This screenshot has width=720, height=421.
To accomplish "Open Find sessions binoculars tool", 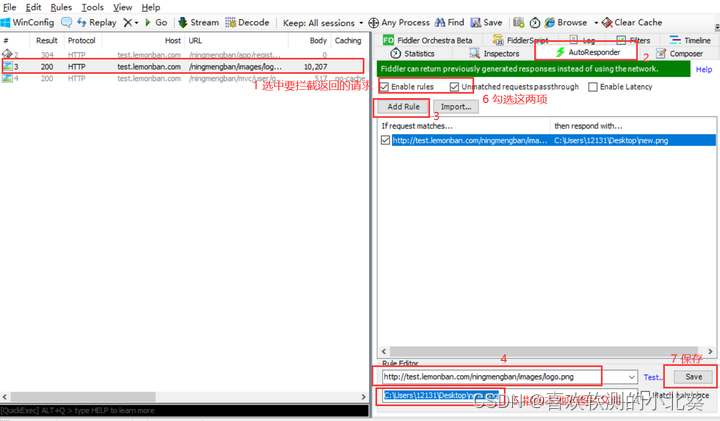I will (x=450, y=22).
